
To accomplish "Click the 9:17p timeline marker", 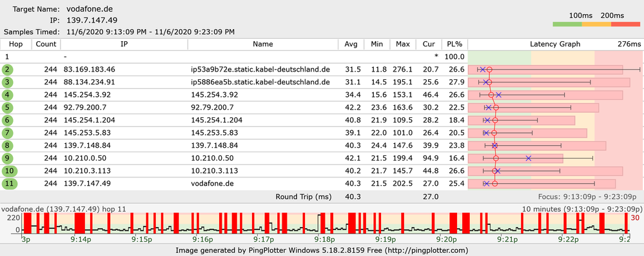I will point(263,239).
